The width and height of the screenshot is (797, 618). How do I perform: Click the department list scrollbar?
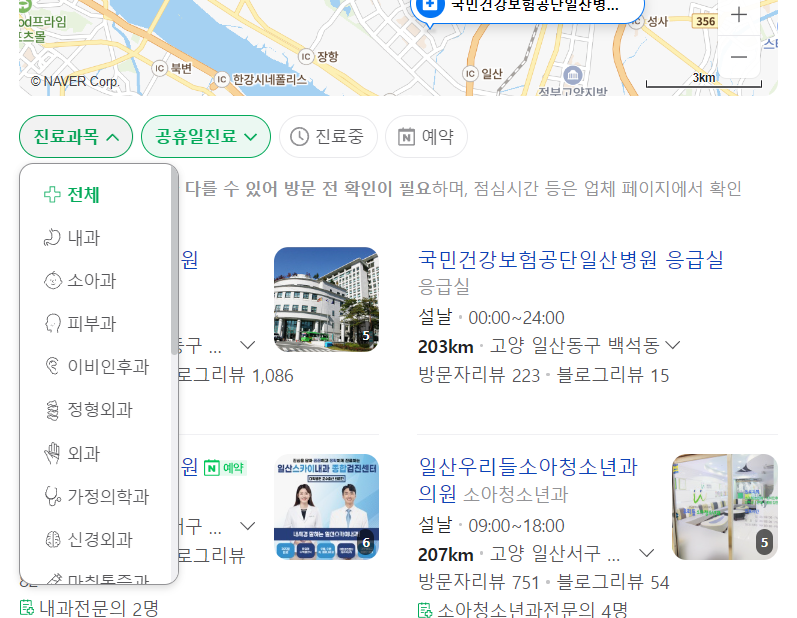tap(174, 260)
